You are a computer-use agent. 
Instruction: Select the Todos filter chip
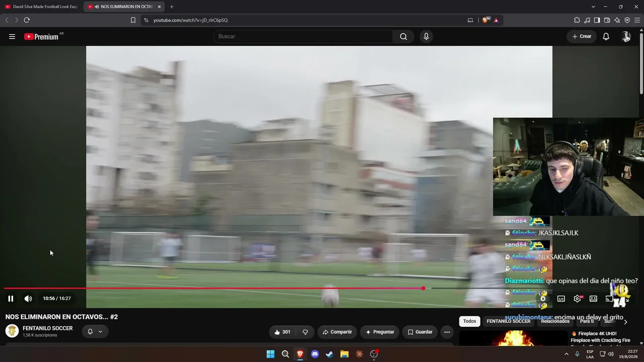click(469, 321)
